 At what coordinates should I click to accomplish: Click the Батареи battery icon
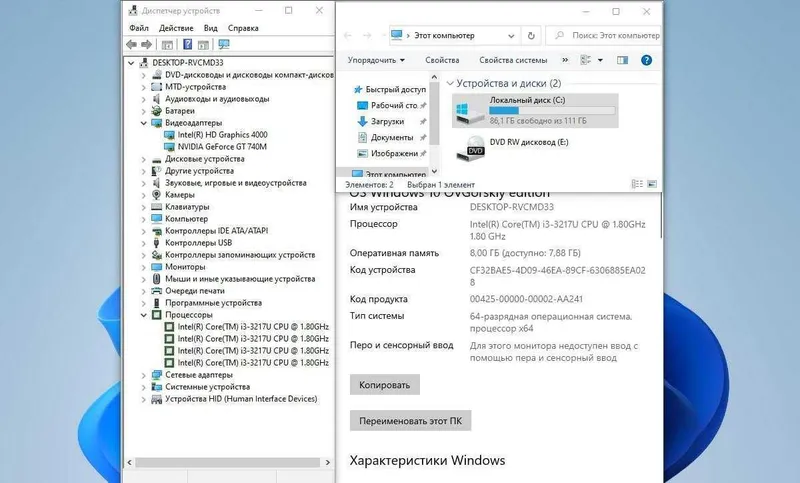coord(157,111)
